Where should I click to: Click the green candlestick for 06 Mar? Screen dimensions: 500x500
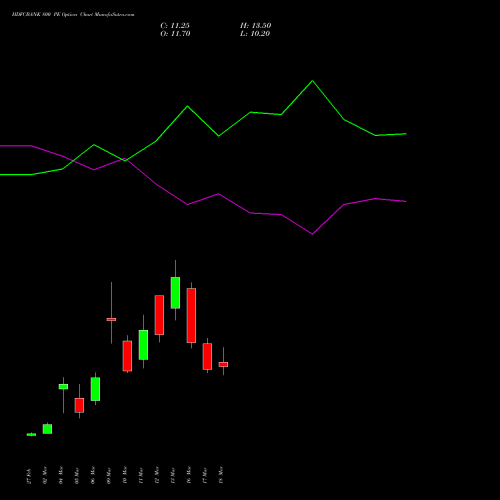[x=95, y=389]
